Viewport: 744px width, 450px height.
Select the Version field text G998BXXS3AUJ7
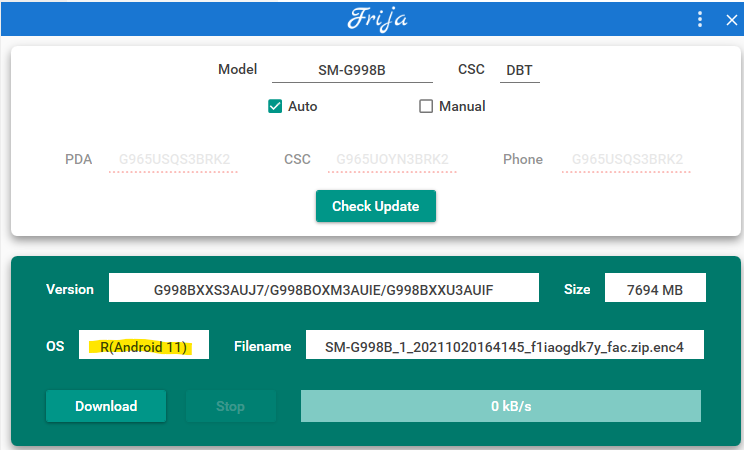point(324,288)
